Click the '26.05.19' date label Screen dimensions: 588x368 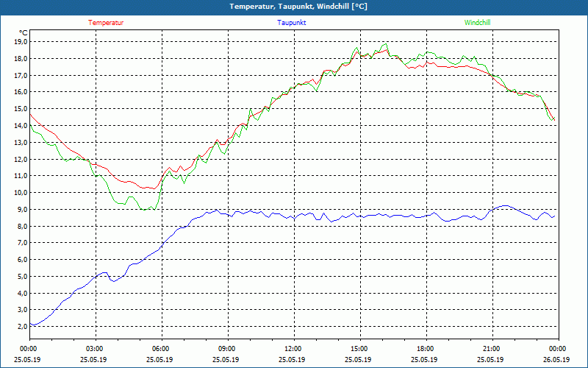pos(556,359)
